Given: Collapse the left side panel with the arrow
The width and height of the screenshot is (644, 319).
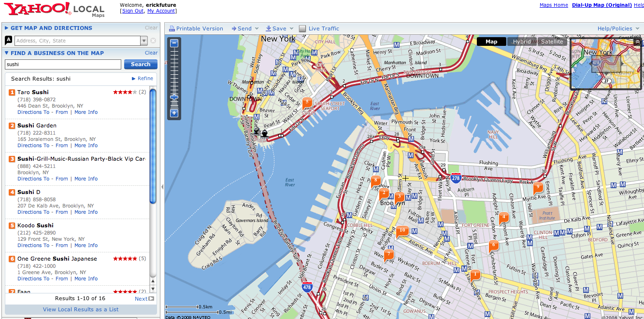Looking at the screenshot, I should (x=162, y=186).
